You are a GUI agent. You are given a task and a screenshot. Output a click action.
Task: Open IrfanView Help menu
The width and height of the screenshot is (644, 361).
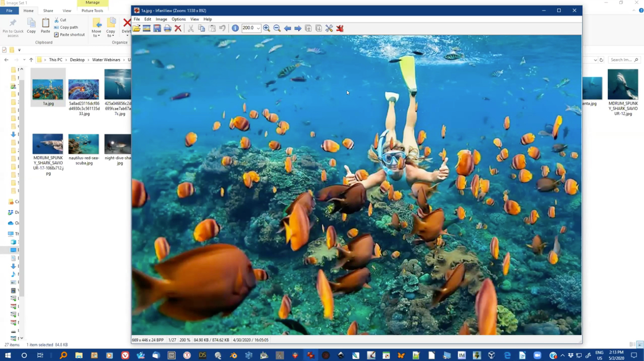coord(208,19)
